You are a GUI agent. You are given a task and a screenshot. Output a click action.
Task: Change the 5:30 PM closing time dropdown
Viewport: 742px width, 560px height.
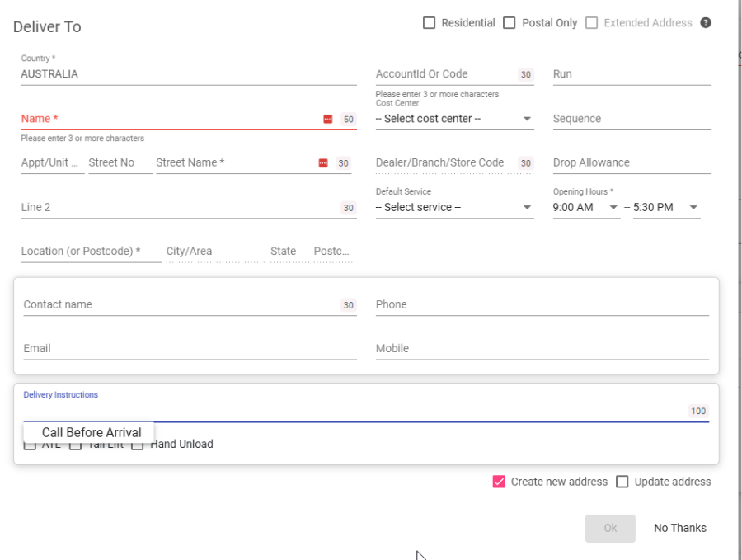pos(665,207)
